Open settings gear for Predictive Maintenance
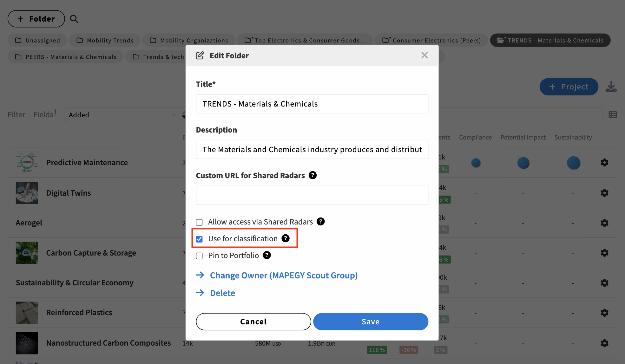The height and width of the screenshot is (364, 625). pos(604,163)
